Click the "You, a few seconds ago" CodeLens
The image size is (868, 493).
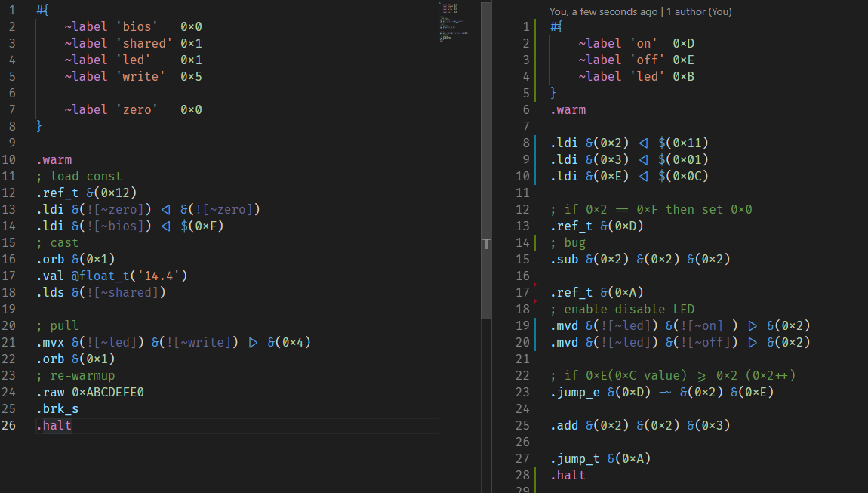[603, 11]
